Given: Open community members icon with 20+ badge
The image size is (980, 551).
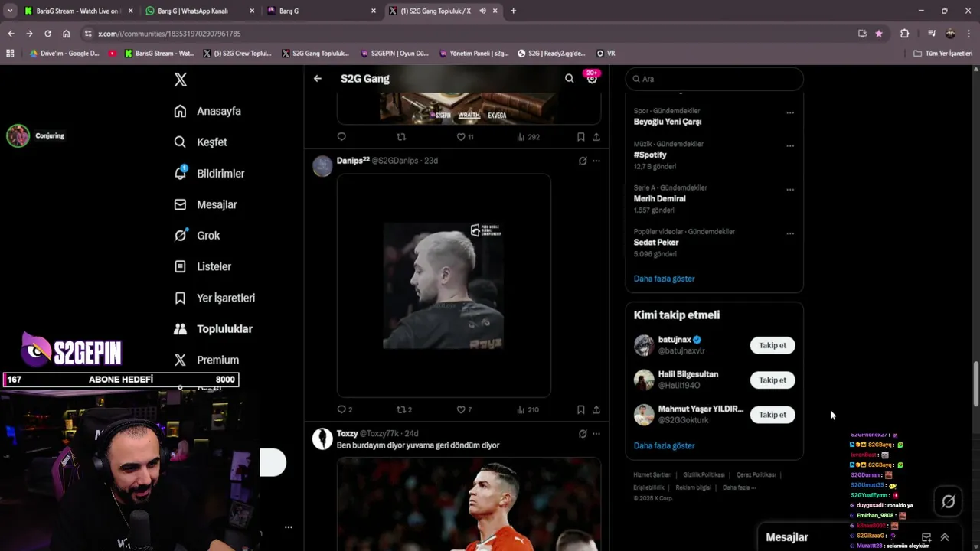Looking at the screenshot, I should click(592, 78).
